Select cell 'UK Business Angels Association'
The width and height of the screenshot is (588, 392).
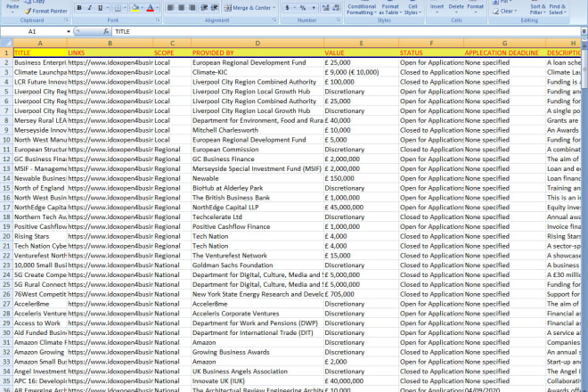click(257, 372)
